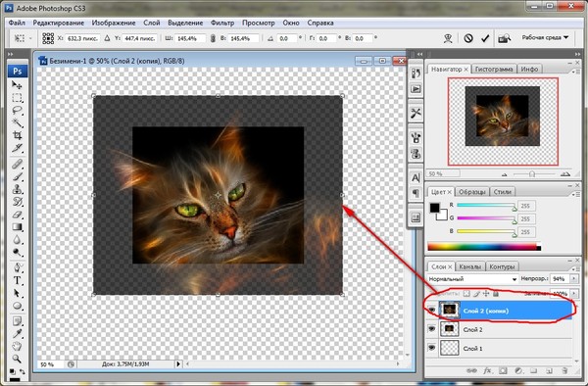This screenshot has height=386, width=588.
Task: Click the Ш width percentage field
Action: point(190,38)
